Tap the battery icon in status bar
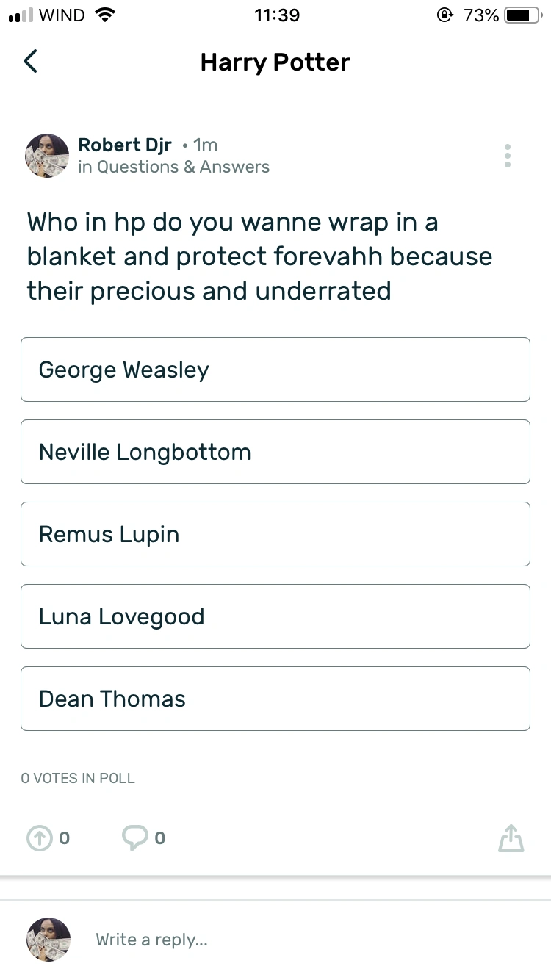This screenshot has height=980, width=551. tap(522, 15)
